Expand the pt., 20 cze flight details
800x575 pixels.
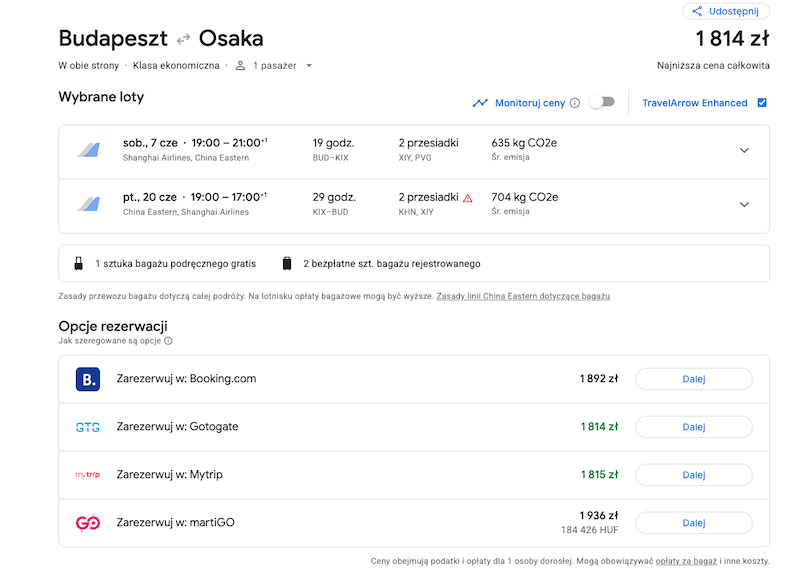click(x=744, y=205)
